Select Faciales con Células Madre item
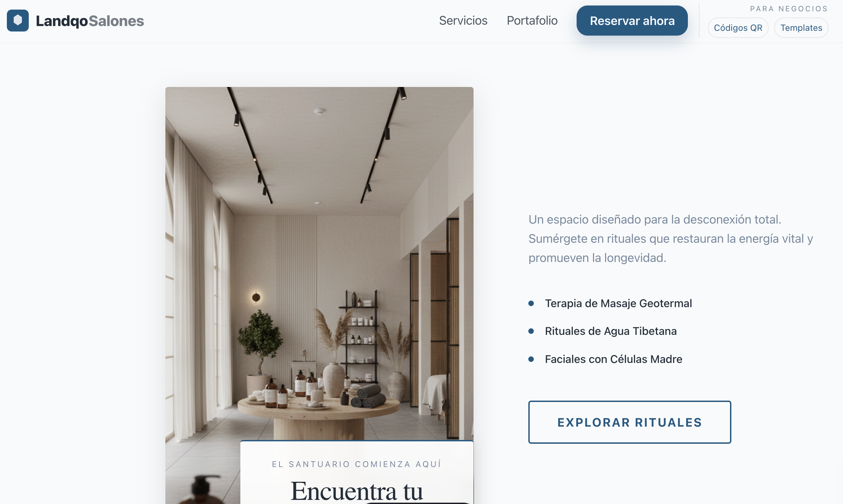The width and height of the screenshot is (843, 504). [x=614, y=359]
